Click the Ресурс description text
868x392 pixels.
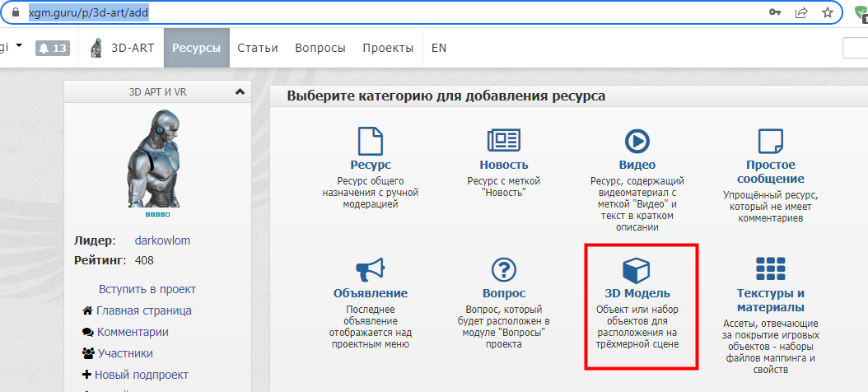pos(371,193)
